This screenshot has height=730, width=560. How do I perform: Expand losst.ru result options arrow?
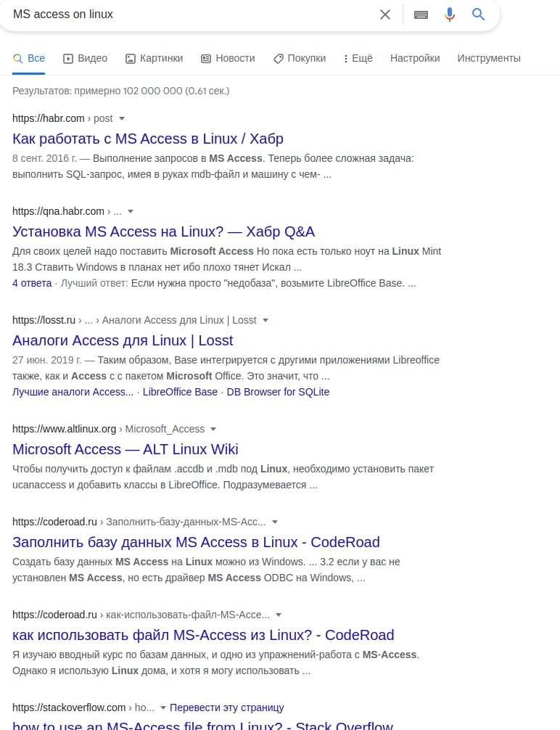(x=265, y=320)
